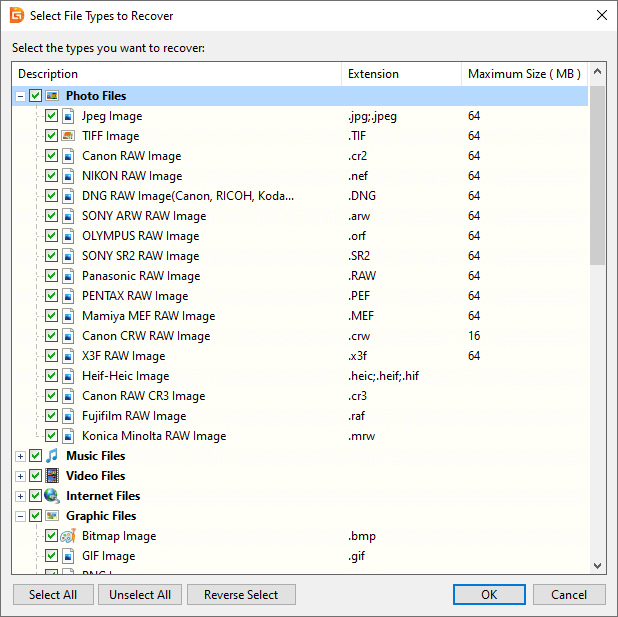Screen dimensions: 618x617
Task: Collapse the Photo Files tree group
Action: coord(20,96)
